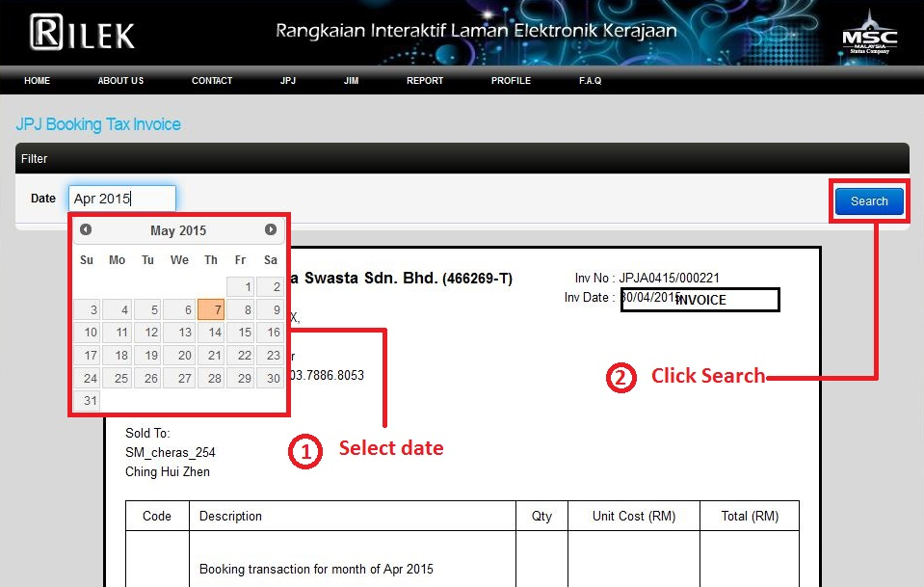Image resolution: width=924 pixels, height=587 pixels.
Task: Click the 'Qty' column header
Action: coord(541,517)
